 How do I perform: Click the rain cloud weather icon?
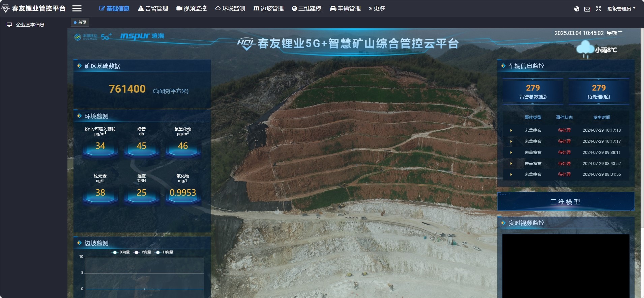[x=585, y=49]
